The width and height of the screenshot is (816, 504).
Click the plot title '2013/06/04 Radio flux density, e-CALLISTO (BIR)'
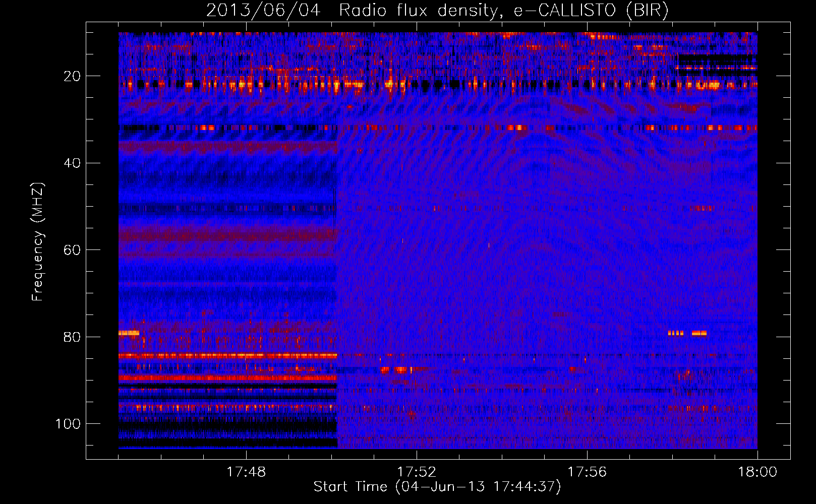pos(437,11)
